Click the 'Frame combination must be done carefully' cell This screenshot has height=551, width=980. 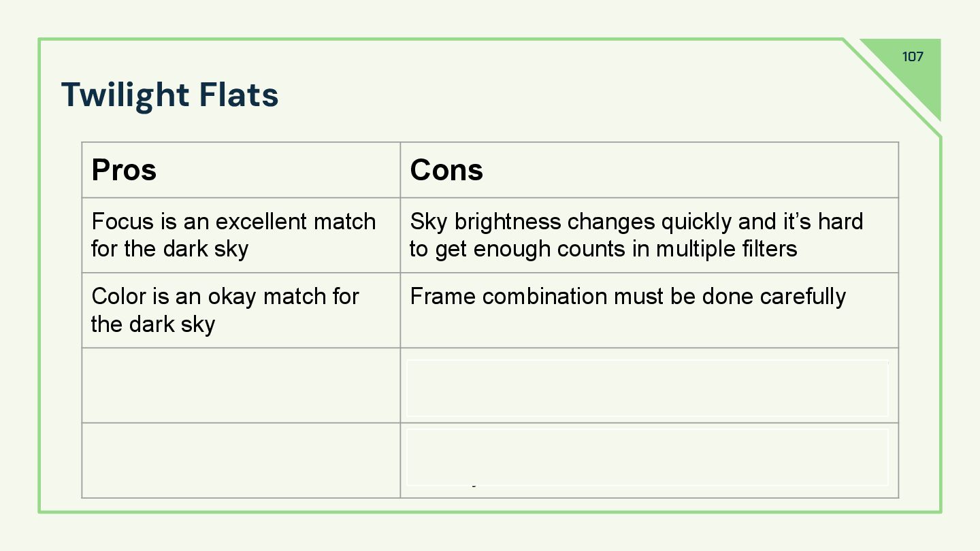pos(649,310)
